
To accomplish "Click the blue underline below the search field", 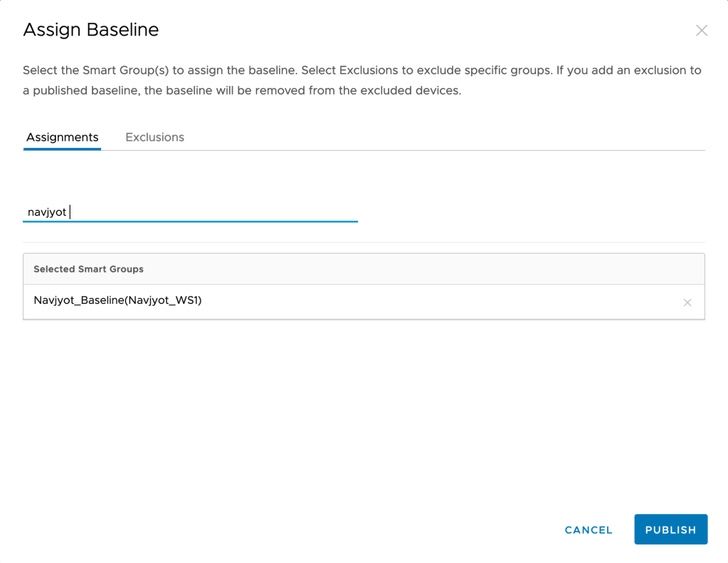I will [x=190, y=221].
